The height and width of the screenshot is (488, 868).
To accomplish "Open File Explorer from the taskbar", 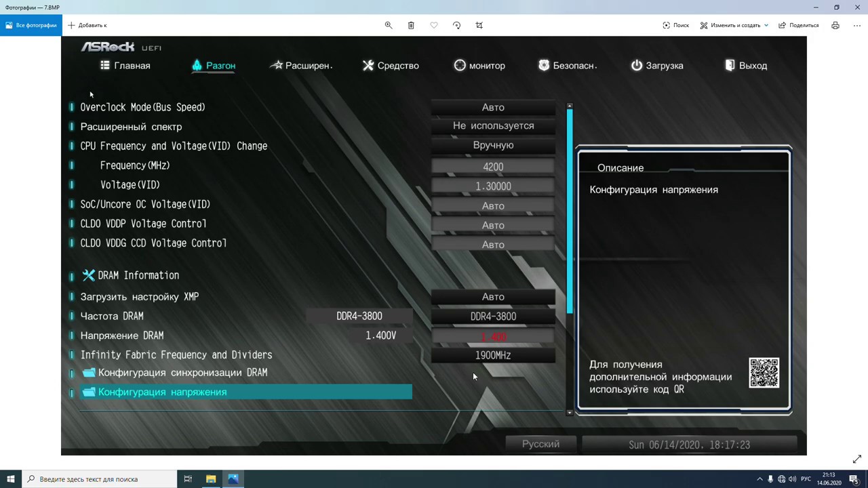I will click(x=211, y=479).
